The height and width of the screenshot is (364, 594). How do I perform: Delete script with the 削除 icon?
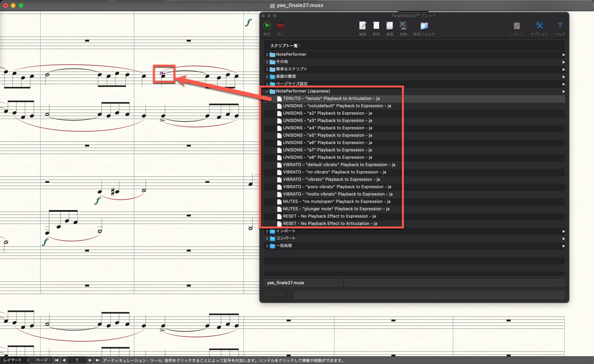coord(403,25)
